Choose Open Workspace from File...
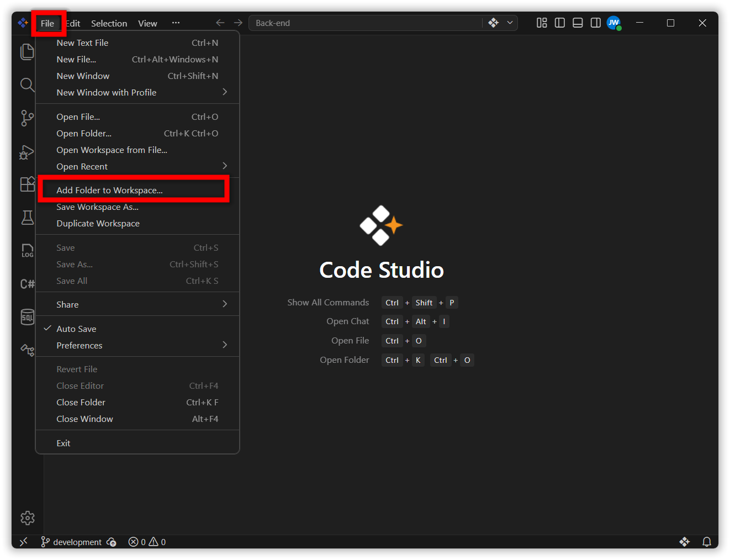Screen dimensions: 730x560 click(137, 150)
